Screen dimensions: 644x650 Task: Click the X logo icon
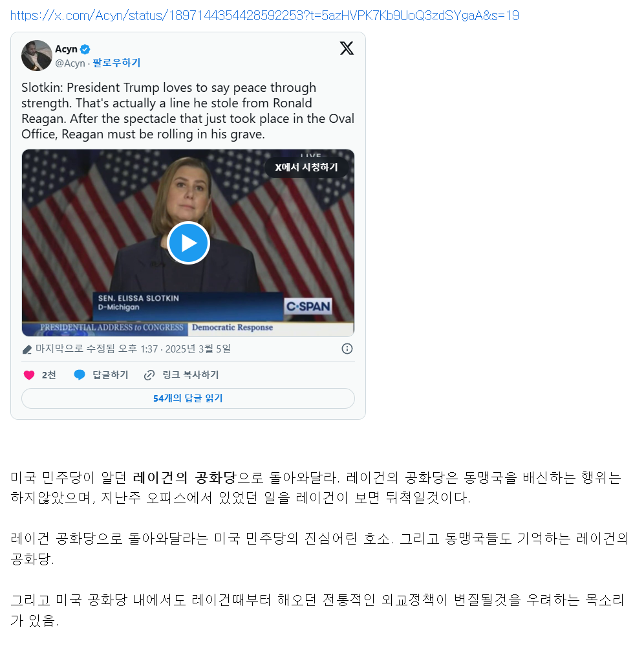347,48
